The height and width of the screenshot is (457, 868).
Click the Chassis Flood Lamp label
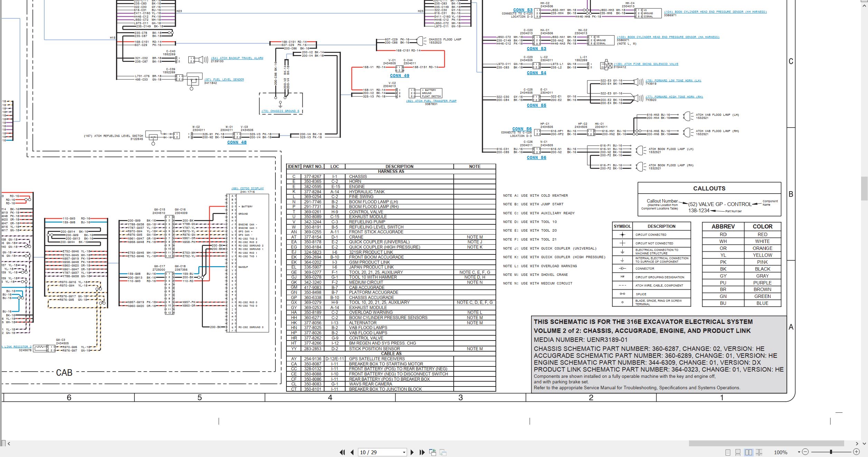click(x=445, y=39)
